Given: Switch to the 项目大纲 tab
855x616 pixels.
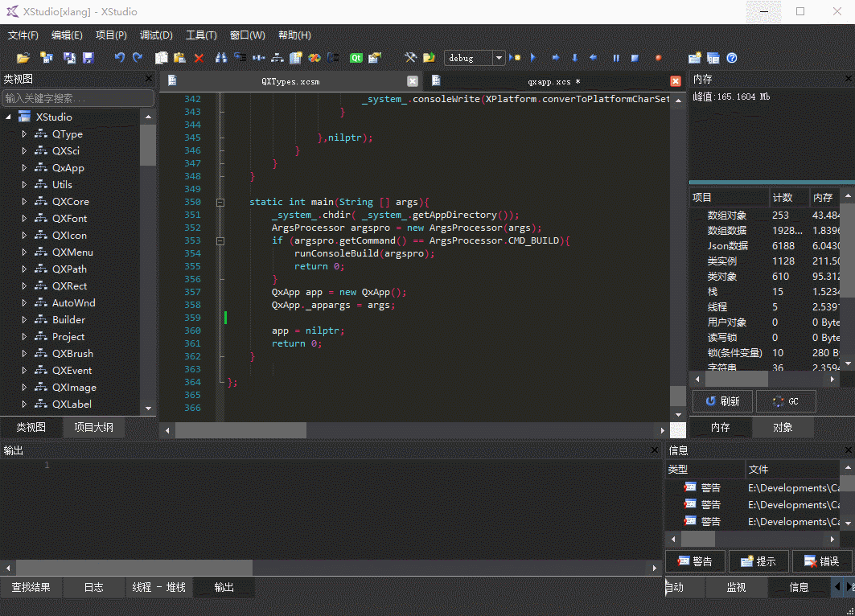Looking at the screenshot, I should pos(94,427).
